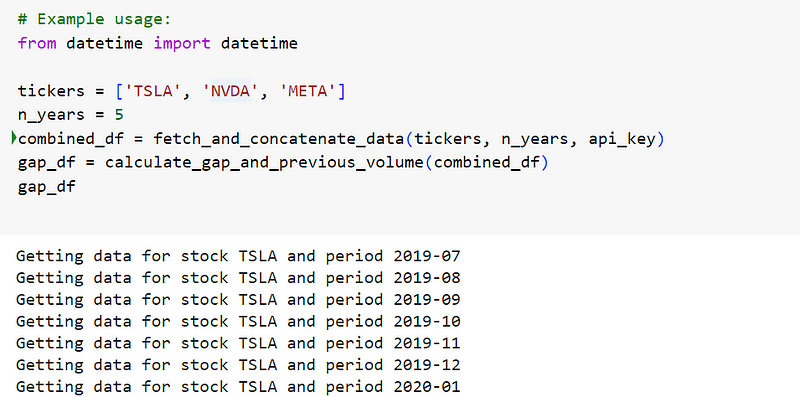The image size is (800, 397).
Task: Click the '# Example usage:' comment line
Action: coord(94,20)
